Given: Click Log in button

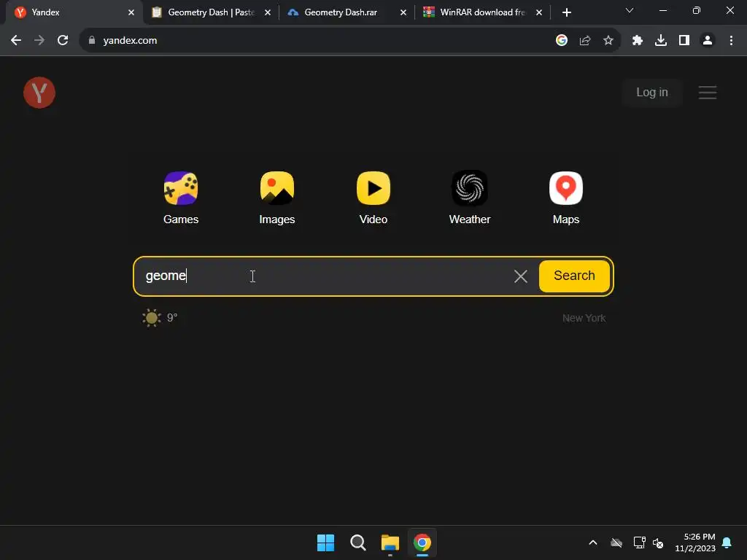Looking at the screenshot, I should [x=651, y=93].
